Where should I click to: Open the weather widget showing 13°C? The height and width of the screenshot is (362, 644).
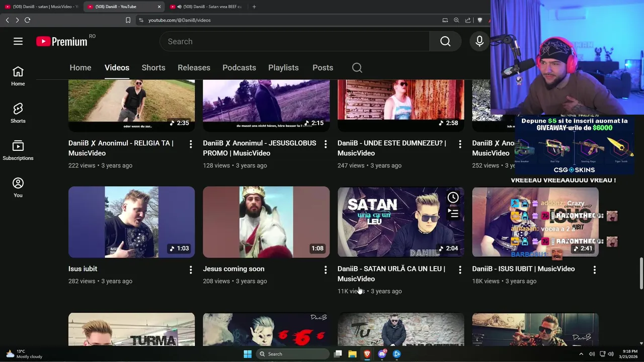[x=24, y=354]
